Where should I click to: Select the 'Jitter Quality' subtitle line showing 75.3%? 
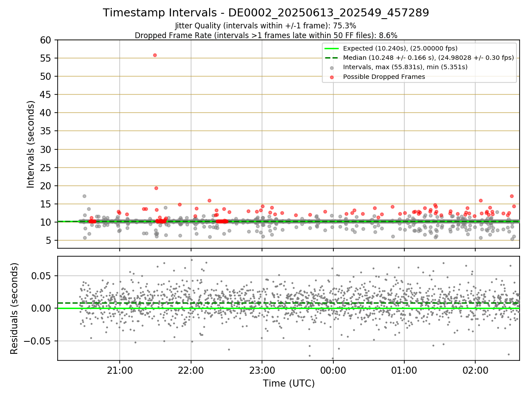266,26
